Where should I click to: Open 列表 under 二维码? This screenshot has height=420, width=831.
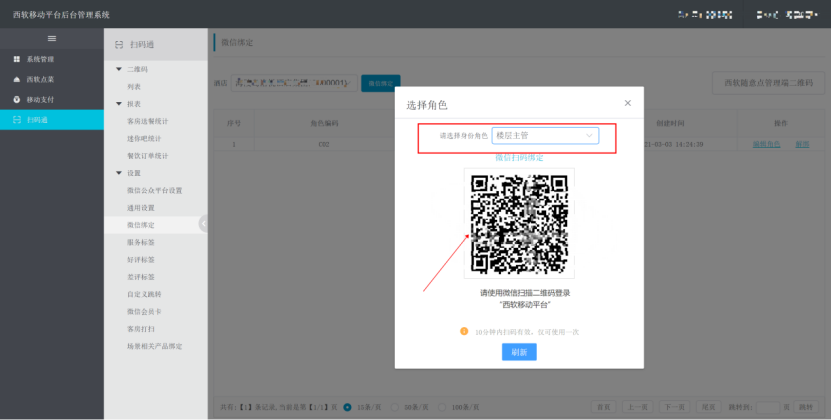coord(134,86)
